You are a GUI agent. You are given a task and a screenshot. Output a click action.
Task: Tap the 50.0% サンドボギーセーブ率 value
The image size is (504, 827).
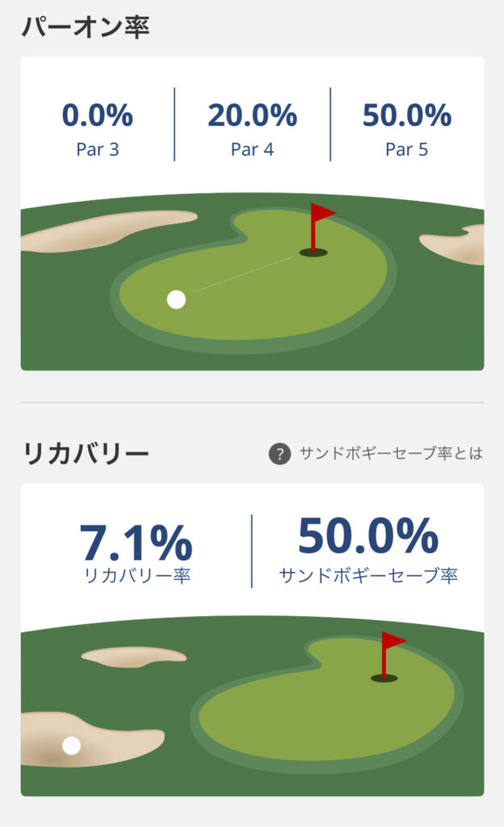(368, 536)
